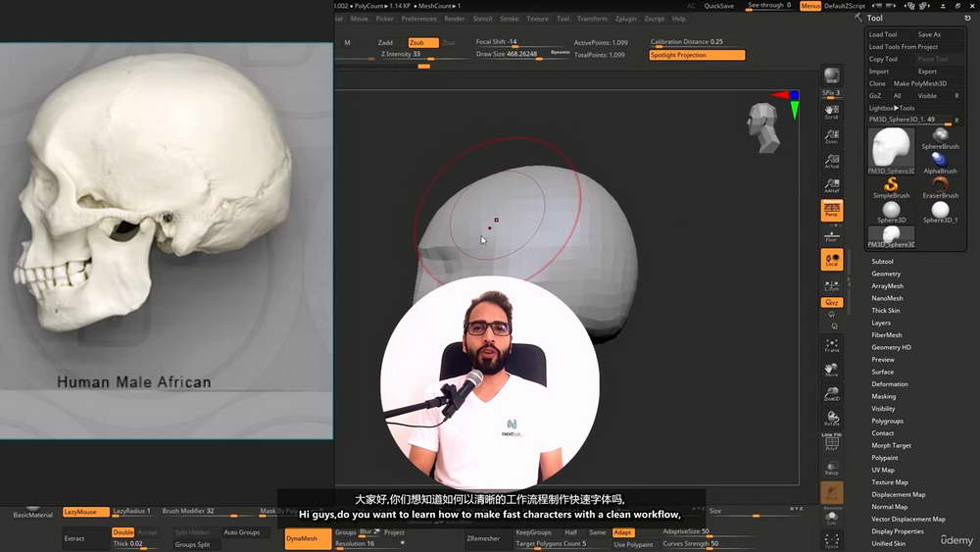980x552 pixels.
Task: Select the EraserBrush tool
Action: point(940,187)
